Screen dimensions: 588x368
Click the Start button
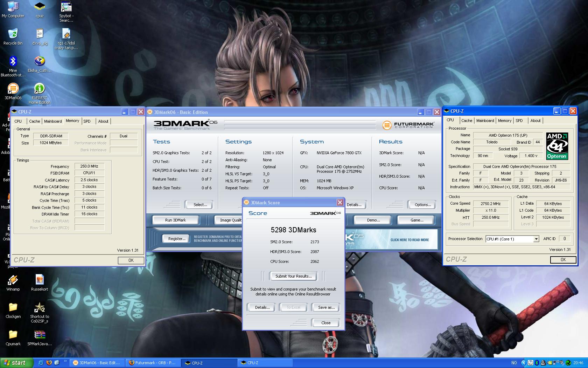(16, 363)
